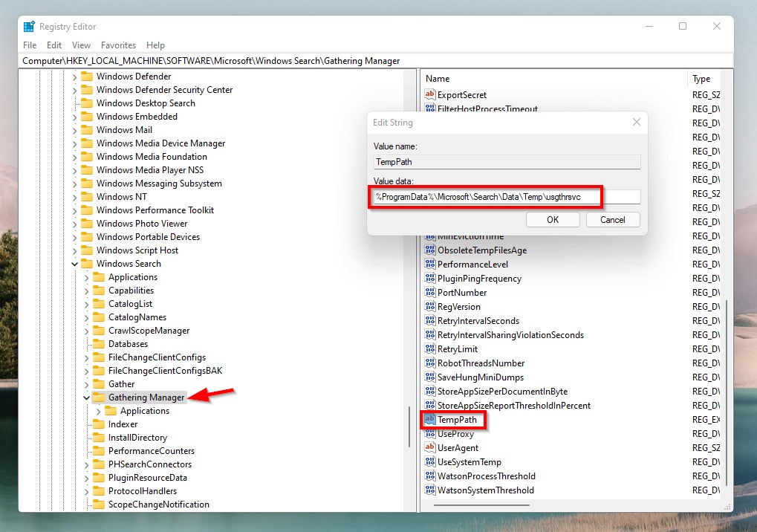Expand the Windows NT key
Image resolution: width=757 pixels, height=532 pixels.
(x=74, y=197)
